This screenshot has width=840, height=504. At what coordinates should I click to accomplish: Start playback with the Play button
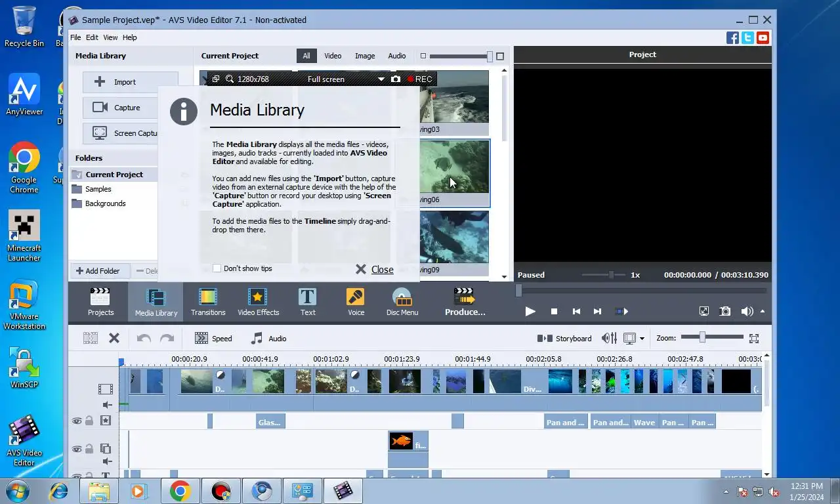click(x=530, y=312)
